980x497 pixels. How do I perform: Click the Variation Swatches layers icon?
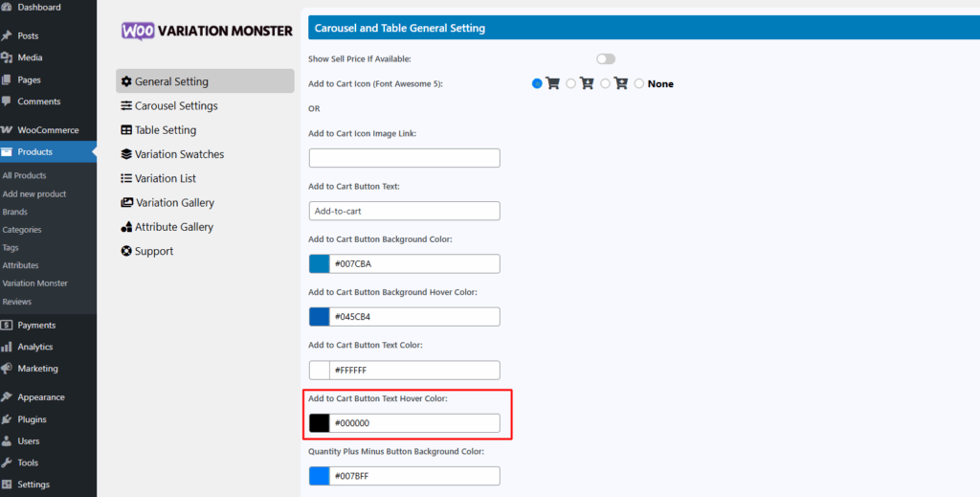coord(126,154)
